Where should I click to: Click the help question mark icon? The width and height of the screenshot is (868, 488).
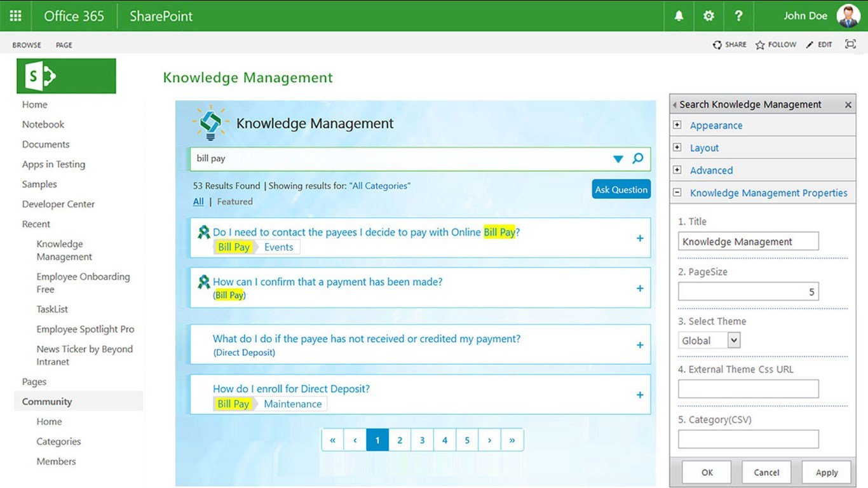point(738,15)
